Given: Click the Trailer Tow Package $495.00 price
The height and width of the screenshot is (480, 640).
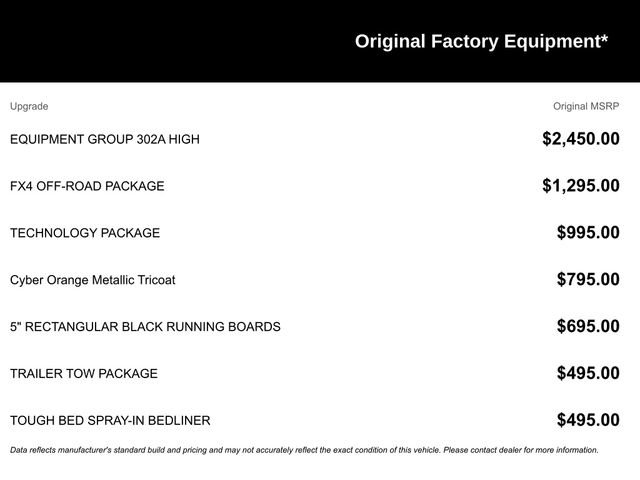Looking at the screenshot, I should tap(588, 374).
